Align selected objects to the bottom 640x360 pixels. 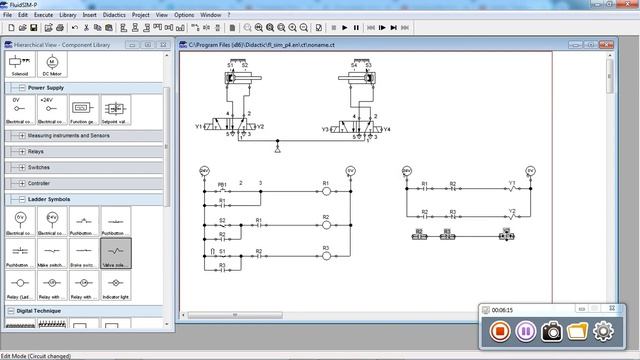pyautogui.click(x=180, y=28)
